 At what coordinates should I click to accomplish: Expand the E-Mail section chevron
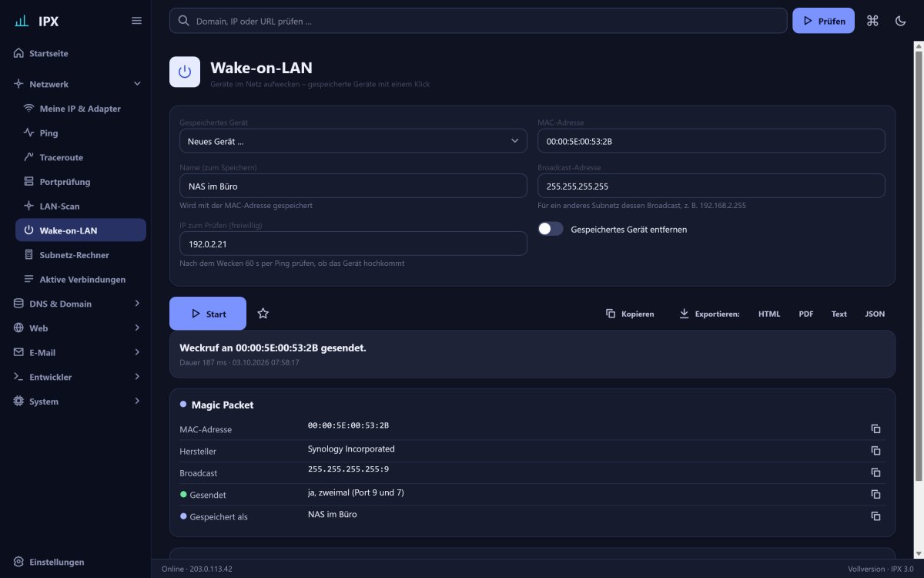click(x=137, y=352)
